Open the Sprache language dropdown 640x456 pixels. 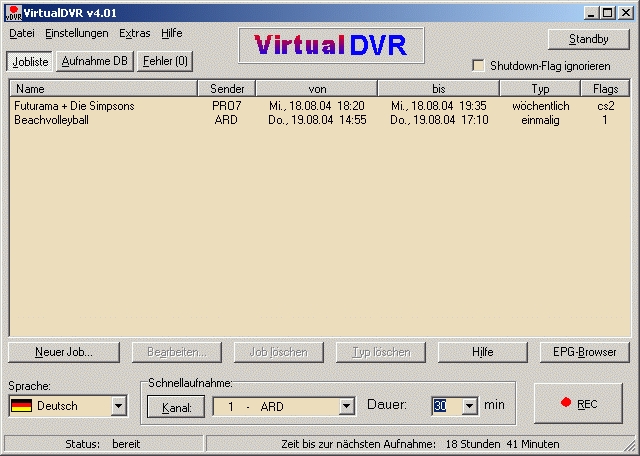point(119,406)
